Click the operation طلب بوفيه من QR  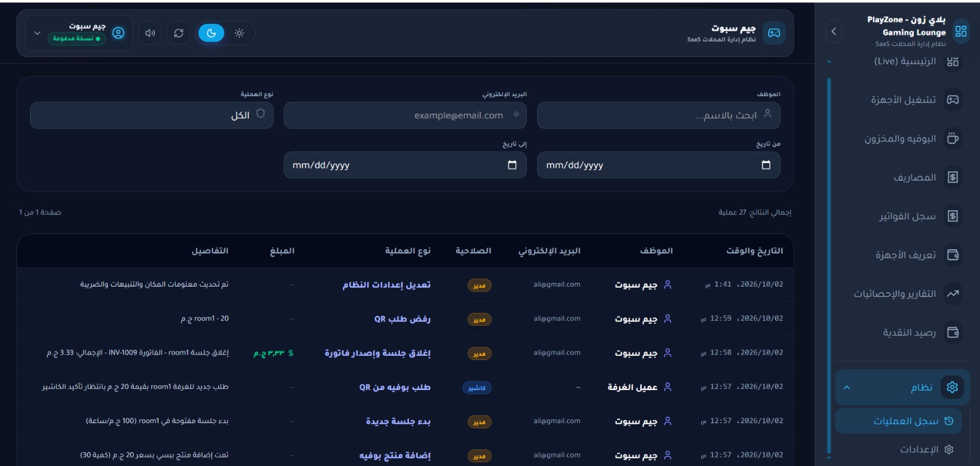point(394,387)
